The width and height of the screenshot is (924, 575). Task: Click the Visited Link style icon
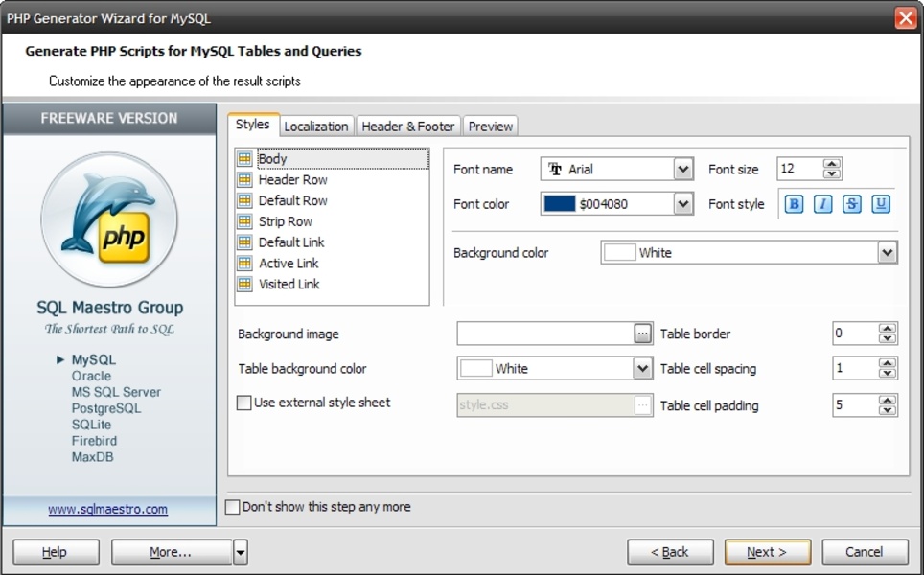coord(245,284)
